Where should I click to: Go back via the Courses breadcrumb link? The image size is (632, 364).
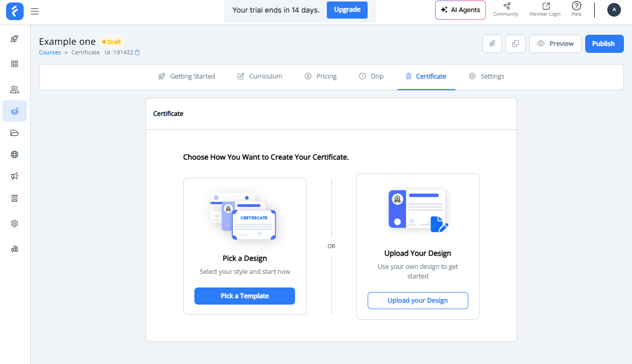coord(49,52)
